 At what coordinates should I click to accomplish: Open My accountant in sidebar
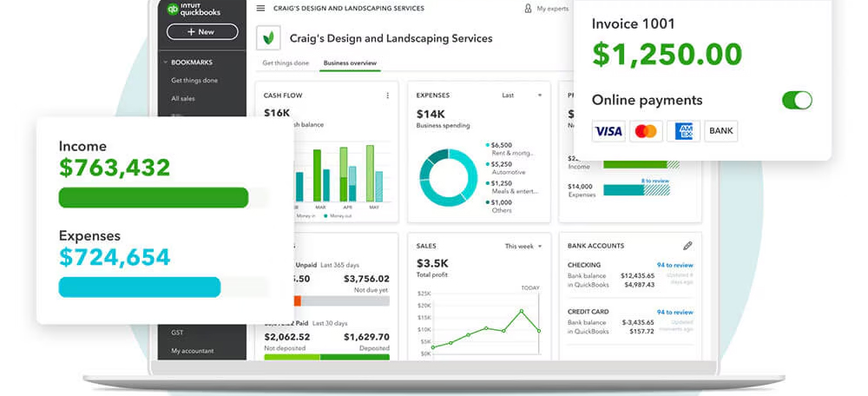(x=192, y=351)
